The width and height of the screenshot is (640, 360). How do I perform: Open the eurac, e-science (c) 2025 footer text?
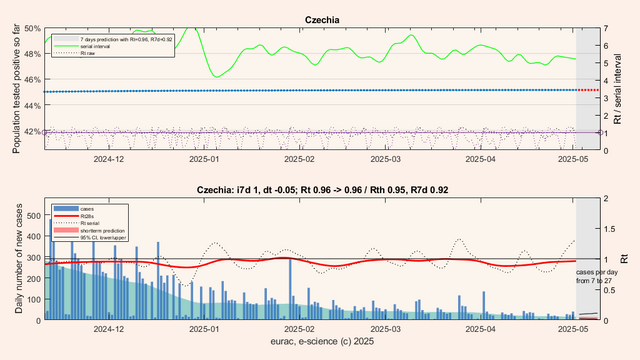tap(322, 342)
